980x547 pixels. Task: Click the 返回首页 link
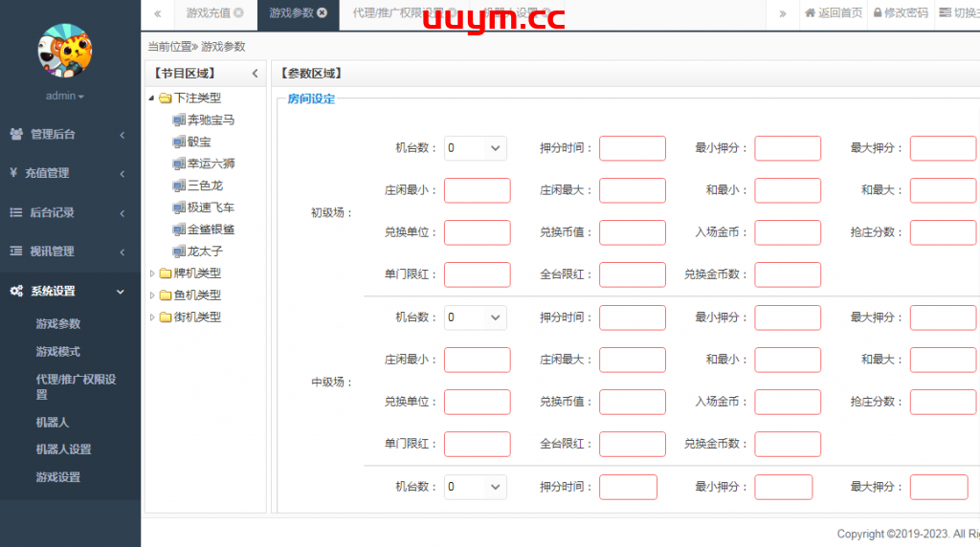click(x=834, y=13)
